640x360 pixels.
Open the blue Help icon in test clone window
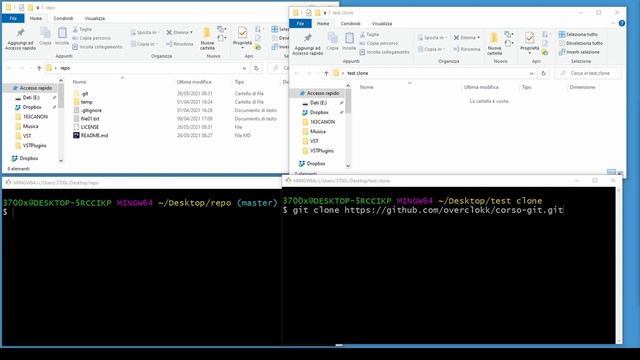point(622,23)
